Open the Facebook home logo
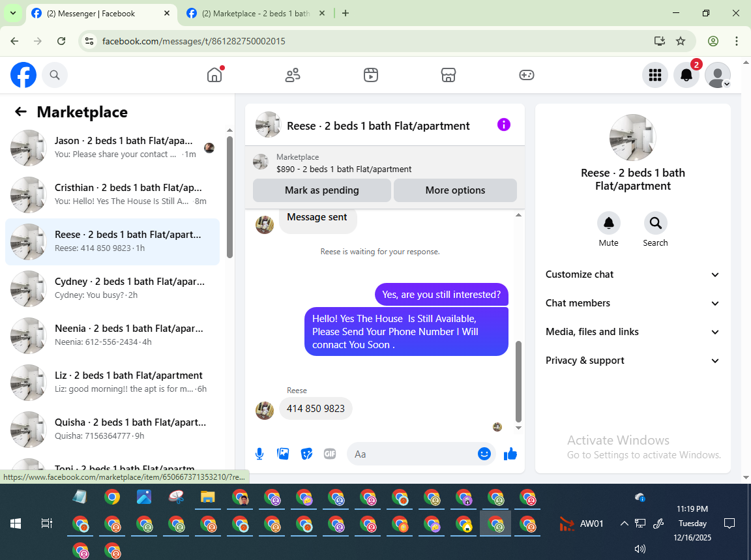 [x=23, y=75]
